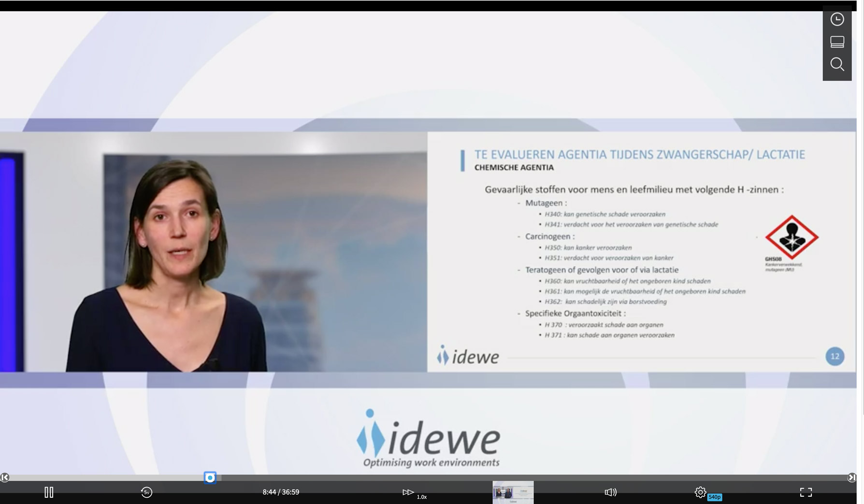The image size is (864, 504).
Task: Change playback speed from 1.0x
Action: tap(414, 492)
